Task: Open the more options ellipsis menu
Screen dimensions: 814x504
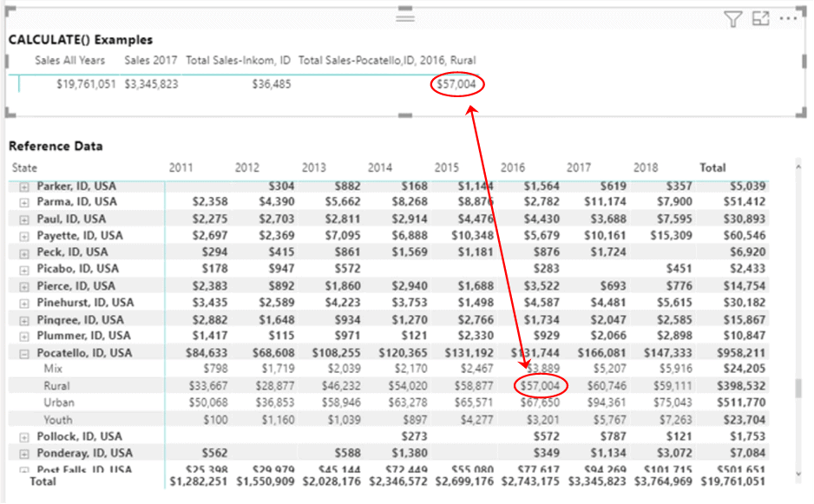Action: pyautogui.click(x=788, y=19)
